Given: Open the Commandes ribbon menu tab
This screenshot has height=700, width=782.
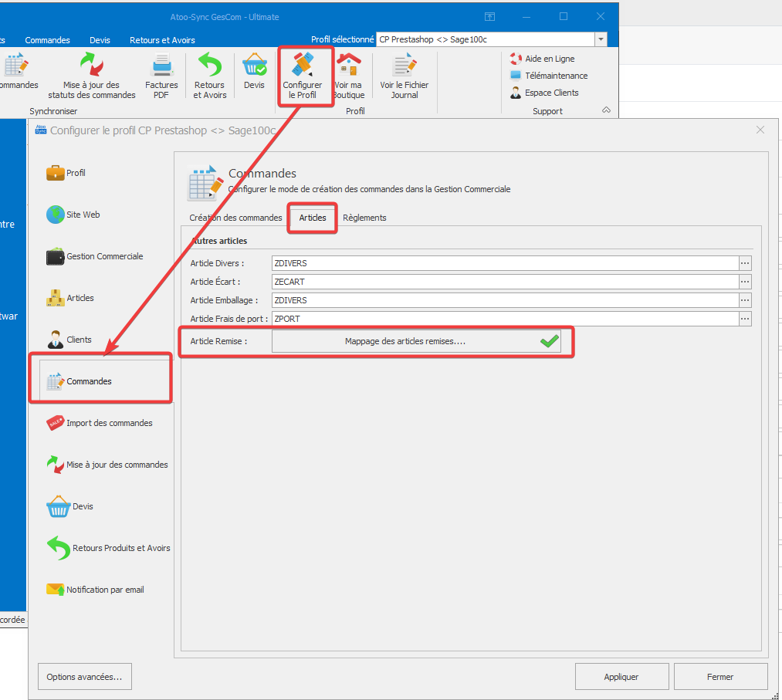Looking at the screenshot, I should point(47,40).
